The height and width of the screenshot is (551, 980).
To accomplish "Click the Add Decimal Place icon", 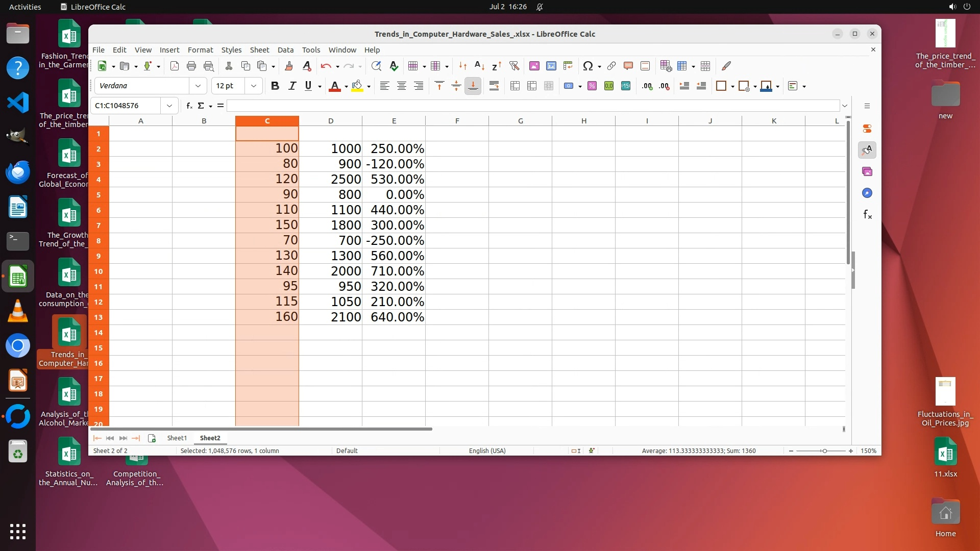I will (647, 86).
